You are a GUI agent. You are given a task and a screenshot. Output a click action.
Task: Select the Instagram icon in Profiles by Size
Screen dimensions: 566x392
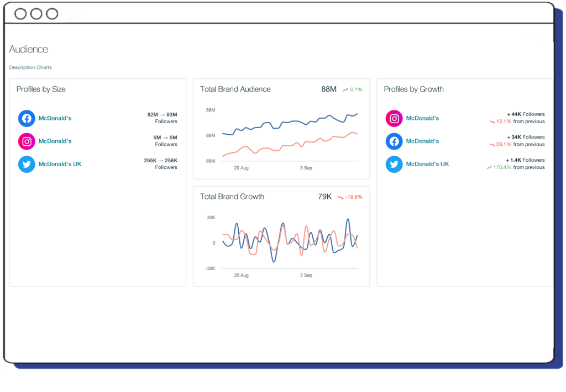27,141
